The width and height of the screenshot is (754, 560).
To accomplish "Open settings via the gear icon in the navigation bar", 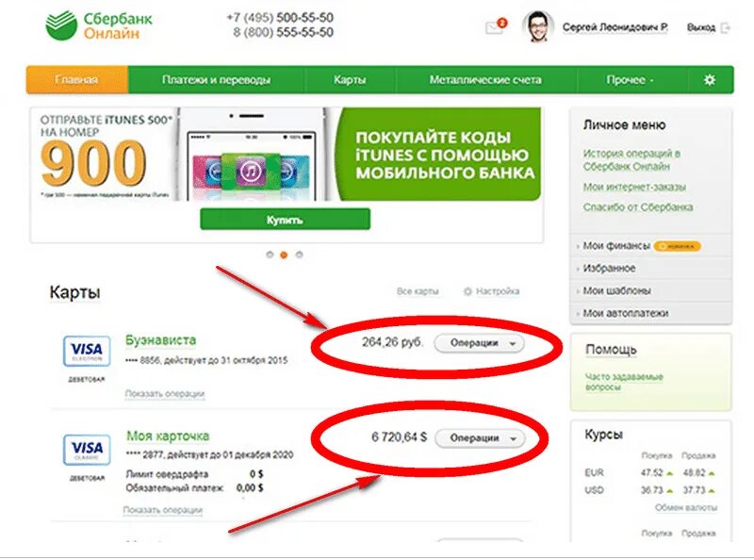I will [710, 80].
